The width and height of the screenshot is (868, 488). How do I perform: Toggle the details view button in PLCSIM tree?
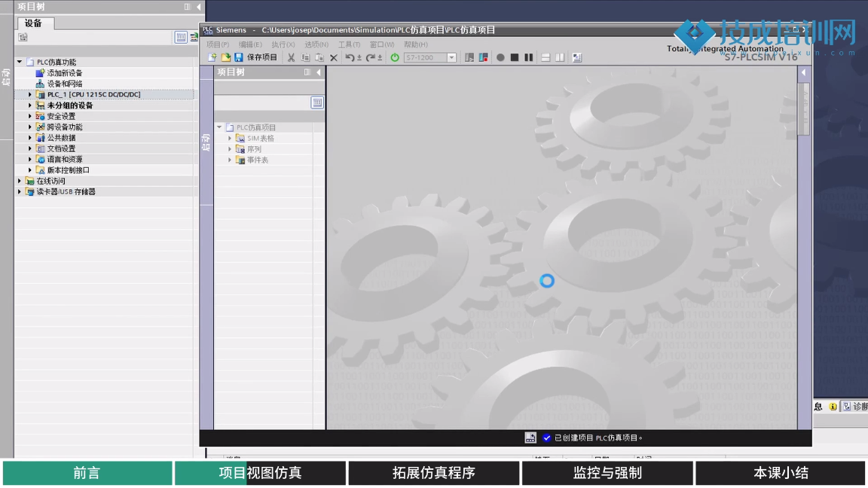[x=317, y=102]
